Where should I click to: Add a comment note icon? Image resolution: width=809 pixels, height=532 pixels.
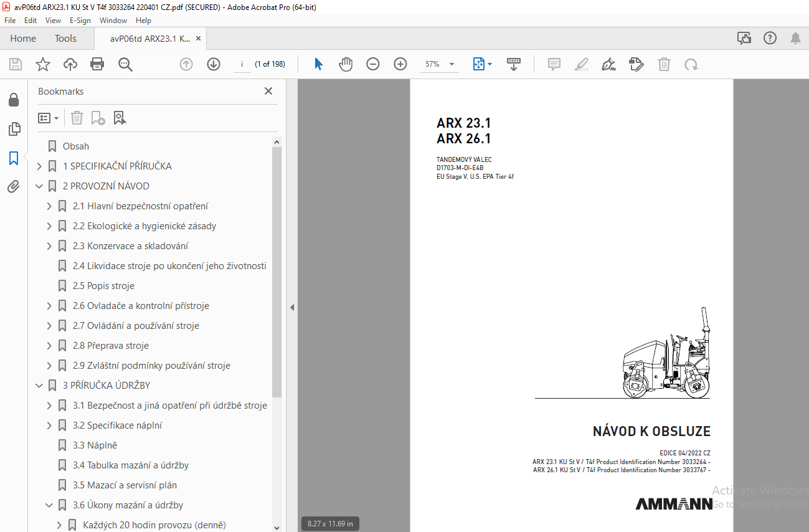point(554,64)
